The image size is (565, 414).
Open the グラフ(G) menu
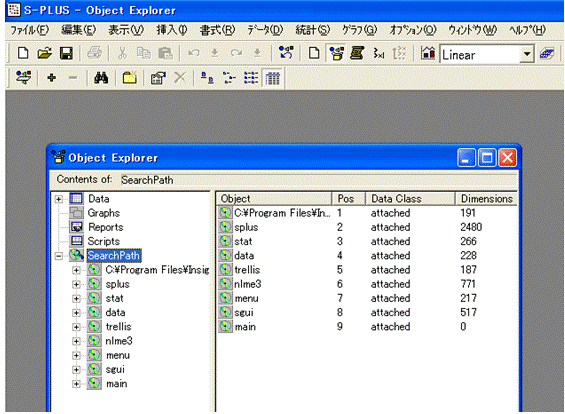pos(359,30)
